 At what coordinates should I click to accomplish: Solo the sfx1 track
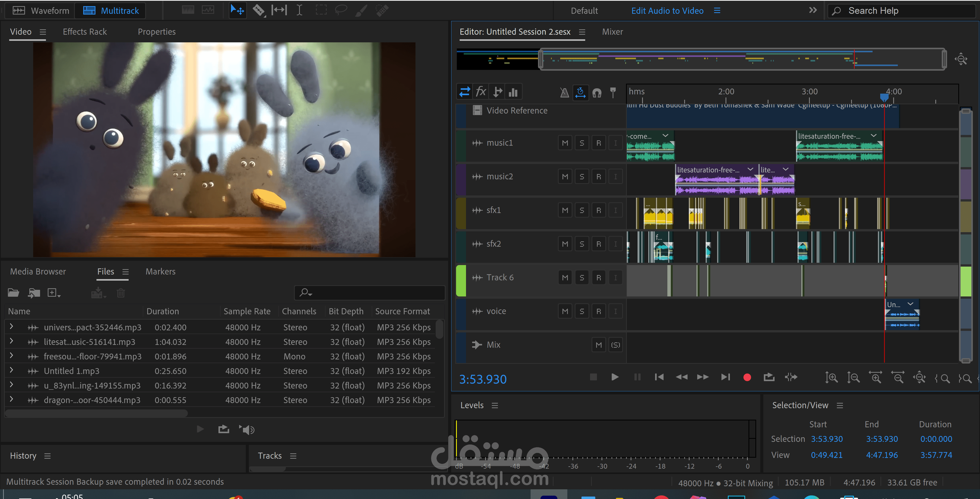582,210
